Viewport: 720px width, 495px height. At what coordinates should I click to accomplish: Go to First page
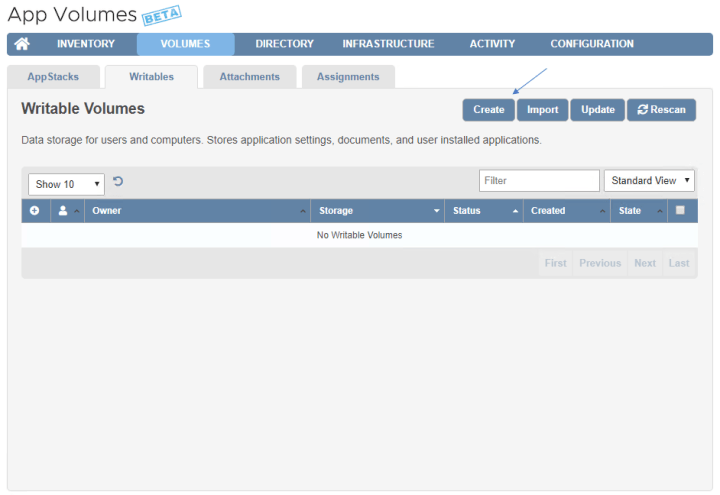[556, 263]
